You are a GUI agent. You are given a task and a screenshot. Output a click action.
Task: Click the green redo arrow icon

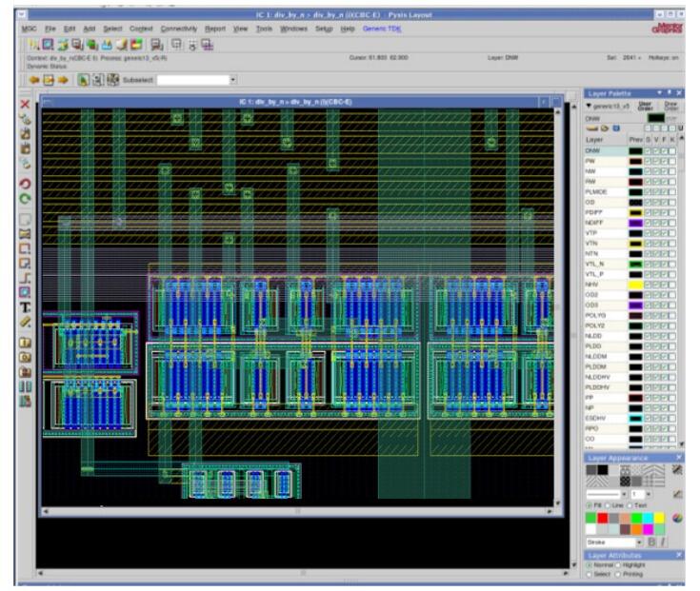(25, 199)
